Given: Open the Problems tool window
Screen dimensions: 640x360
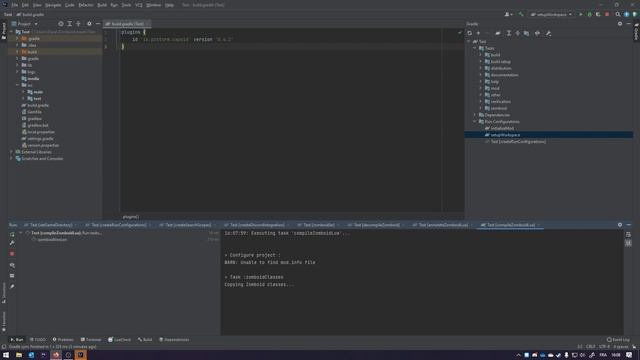Looking at the screenshot, I should [x=63, y=340].
